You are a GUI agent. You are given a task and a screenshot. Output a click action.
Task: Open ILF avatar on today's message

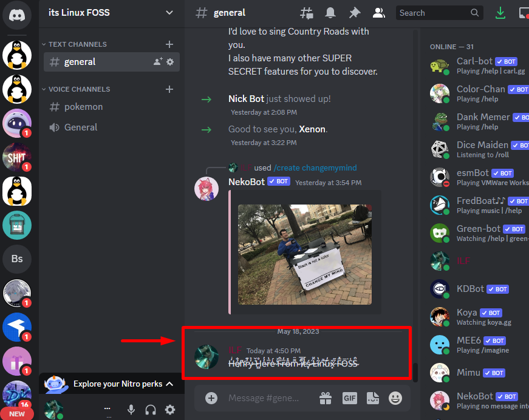click(x=206, y=357)
